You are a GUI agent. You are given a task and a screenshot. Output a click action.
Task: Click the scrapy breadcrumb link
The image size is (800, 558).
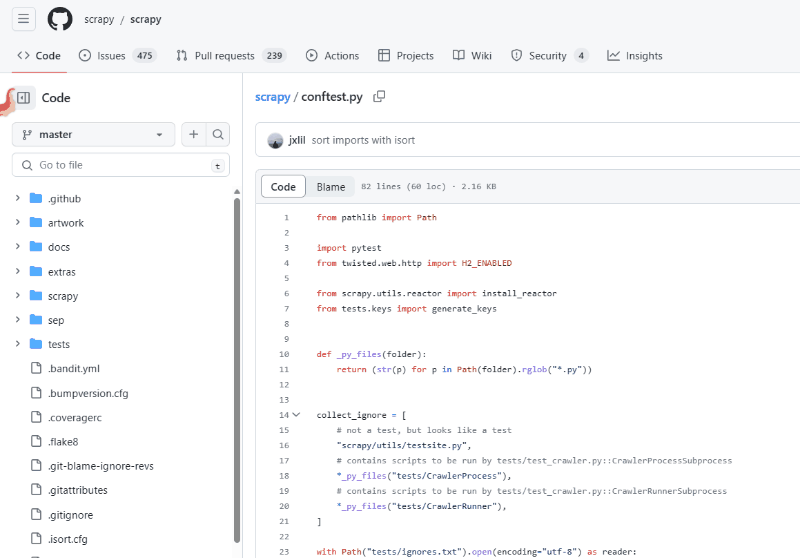272,97
